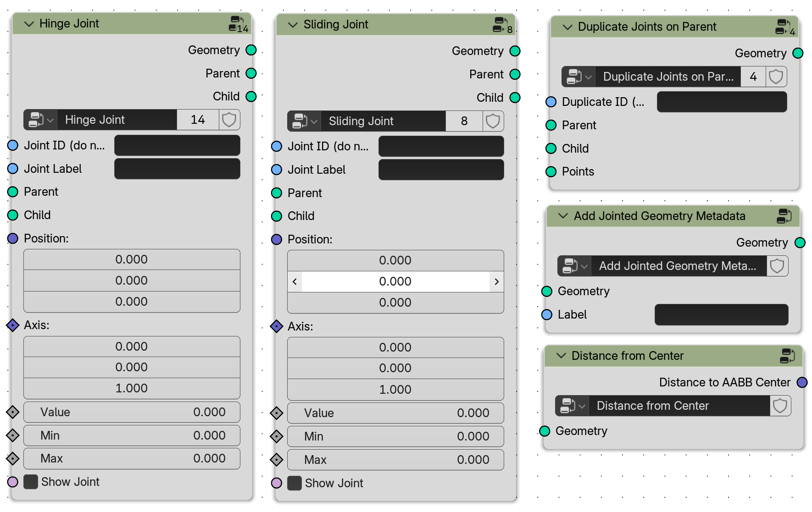812x512 pixels.
Task: Click the Duplicate Joints user count 4
Action: [753, 77]
